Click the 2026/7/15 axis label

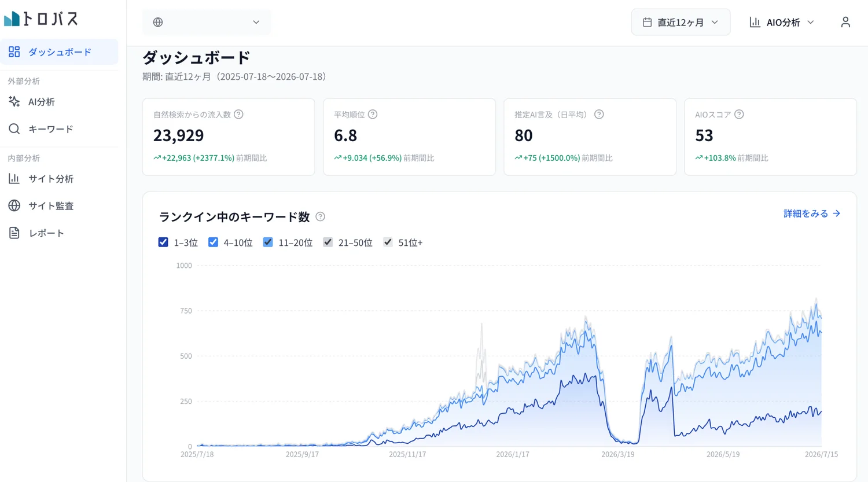point(821,455)
